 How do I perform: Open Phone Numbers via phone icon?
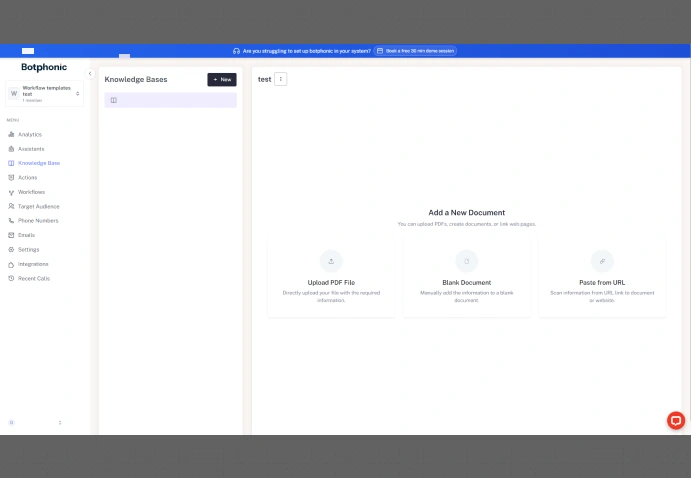(11, 221)
